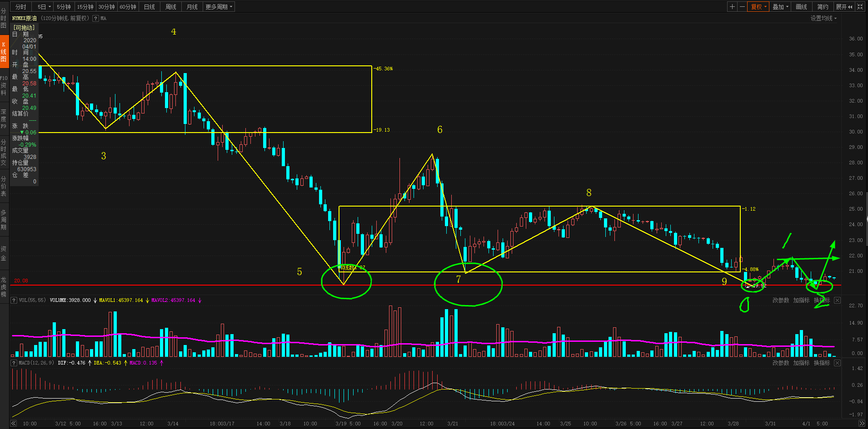Select K线图 in left sidebar
The height and width of the screenshot is (429, 868).
[4, 52]
